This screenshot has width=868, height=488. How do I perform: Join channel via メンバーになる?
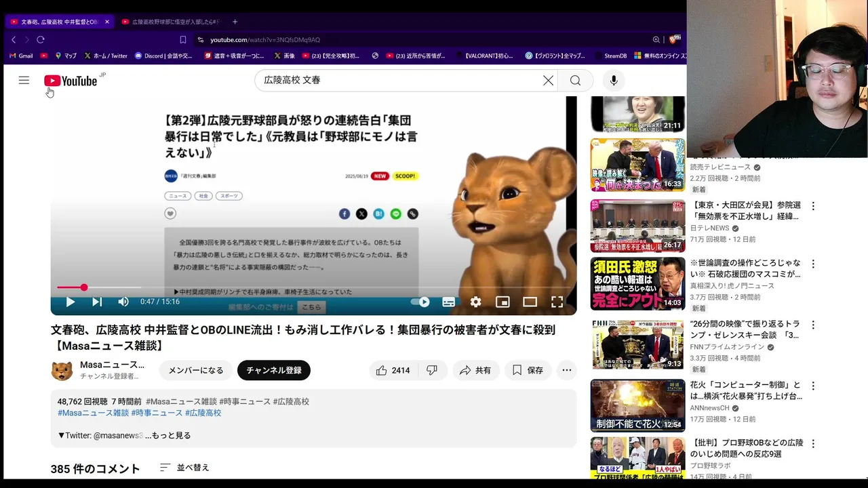point(196,370)
